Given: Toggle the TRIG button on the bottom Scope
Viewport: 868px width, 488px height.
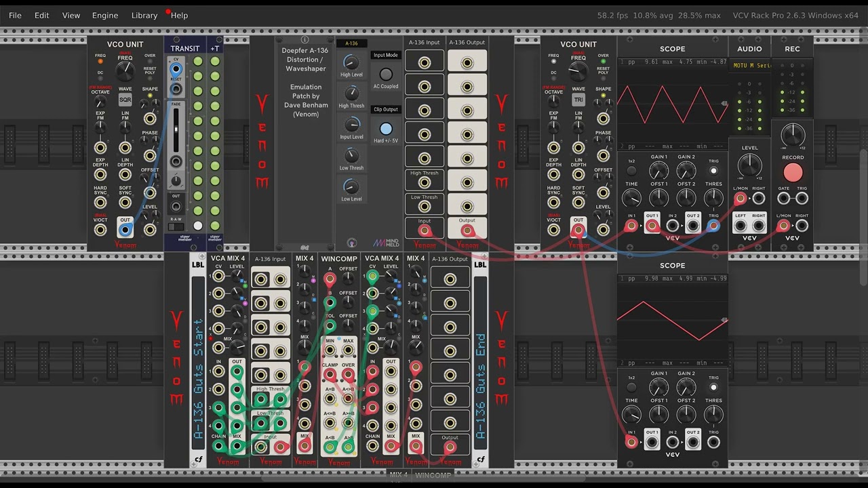Looking at the screenshot, I should click(713, 388).
